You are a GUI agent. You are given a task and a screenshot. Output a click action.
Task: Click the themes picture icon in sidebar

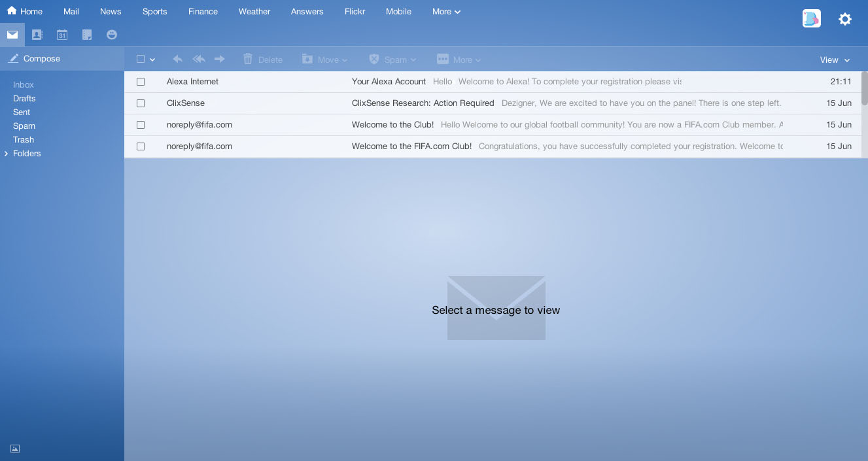tap(15, 449)
